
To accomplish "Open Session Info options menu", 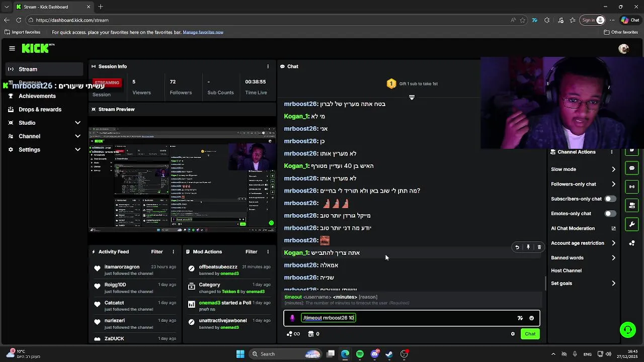I will (268, 66).
